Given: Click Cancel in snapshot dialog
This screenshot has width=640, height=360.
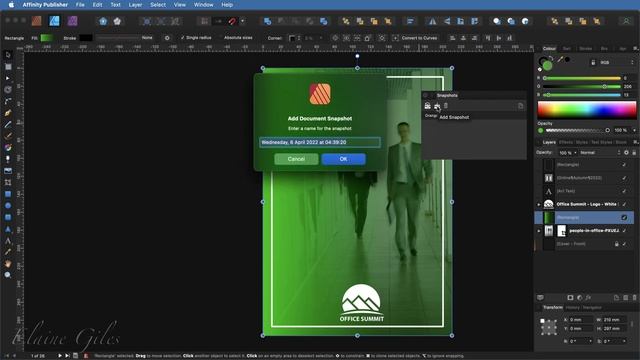Looking at the screenshot, I should pyautogui.click(x=296, y=159).
